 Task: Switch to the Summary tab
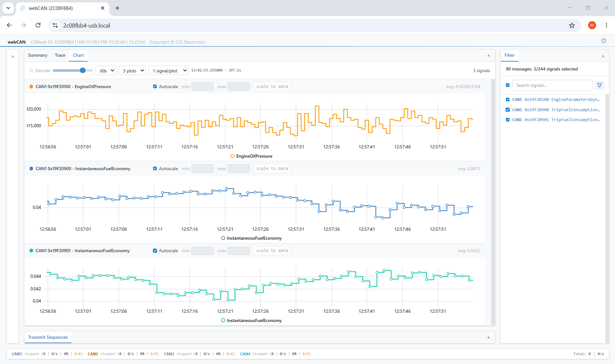click(x=38, y=55)
